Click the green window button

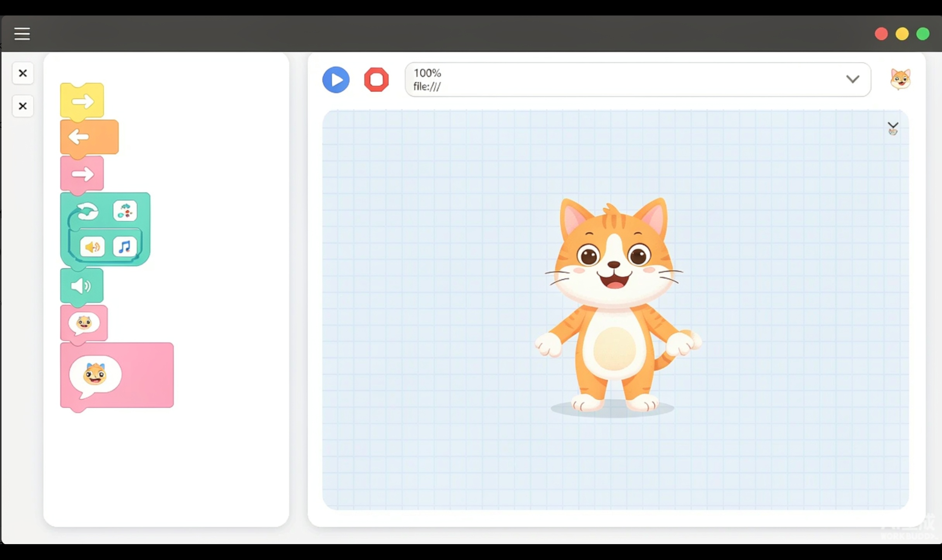coord(923,34)
